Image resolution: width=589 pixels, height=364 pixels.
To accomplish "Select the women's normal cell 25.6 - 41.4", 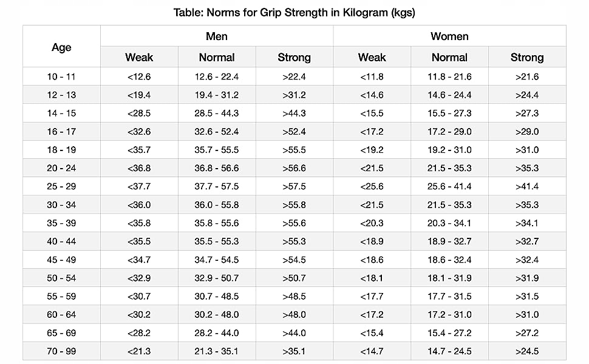I will click(x=449, y=187).
